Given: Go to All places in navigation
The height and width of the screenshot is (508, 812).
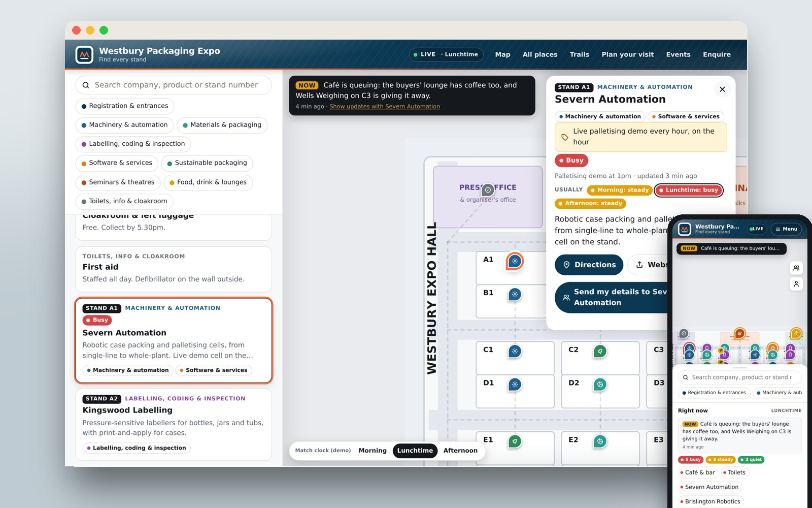Looking at the screenshot, I should 540,54.
